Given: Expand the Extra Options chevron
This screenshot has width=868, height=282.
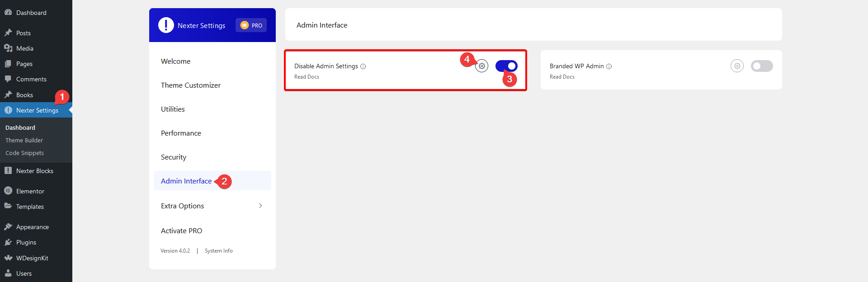Looking at the screenshot, I should click(260, 206).
